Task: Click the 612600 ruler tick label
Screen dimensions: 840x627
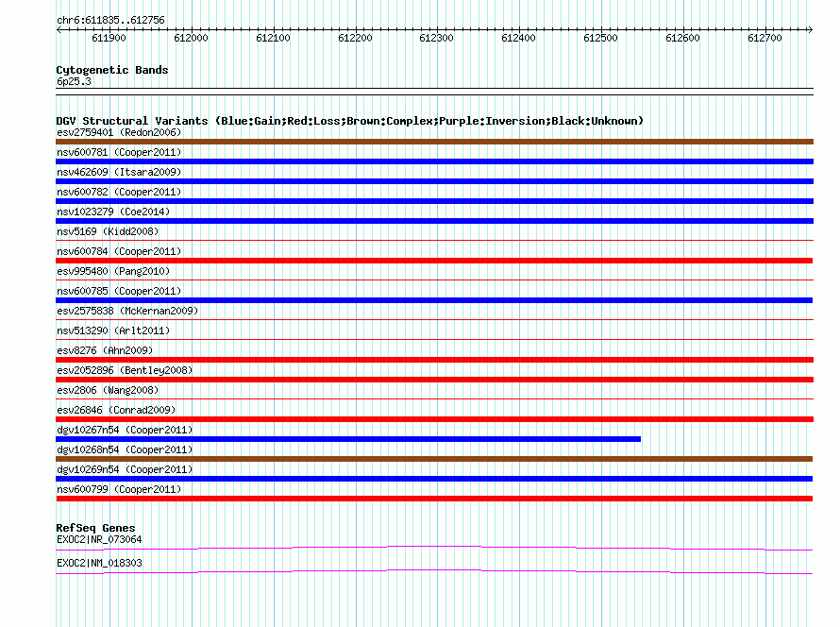Action: pos(682,38)
